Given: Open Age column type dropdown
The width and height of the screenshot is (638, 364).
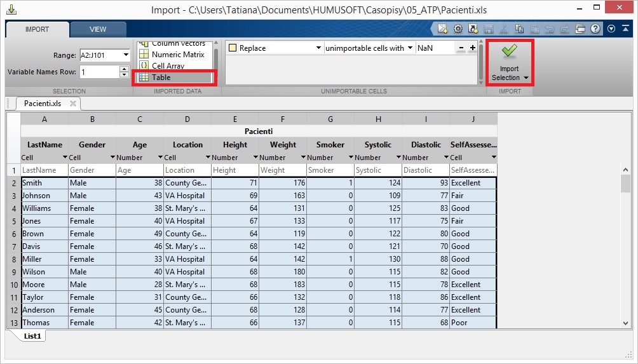Looking at the screenshot, I should click(160, 158).
